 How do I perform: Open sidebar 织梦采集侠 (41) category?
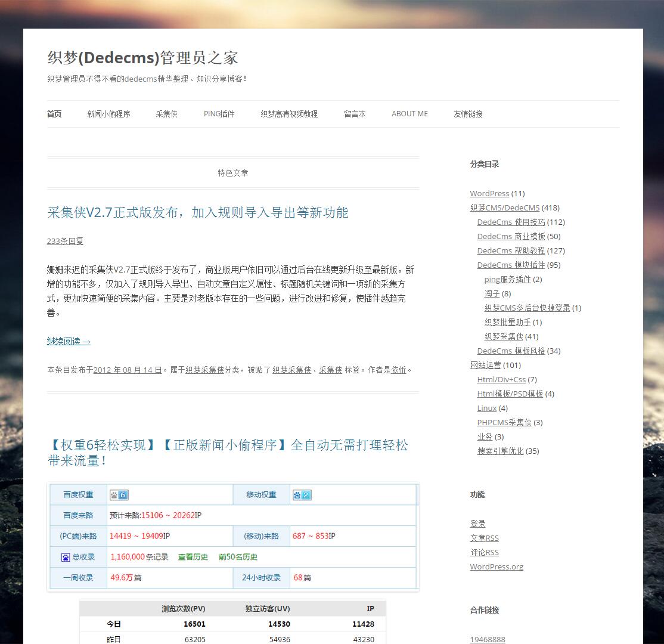504,336
